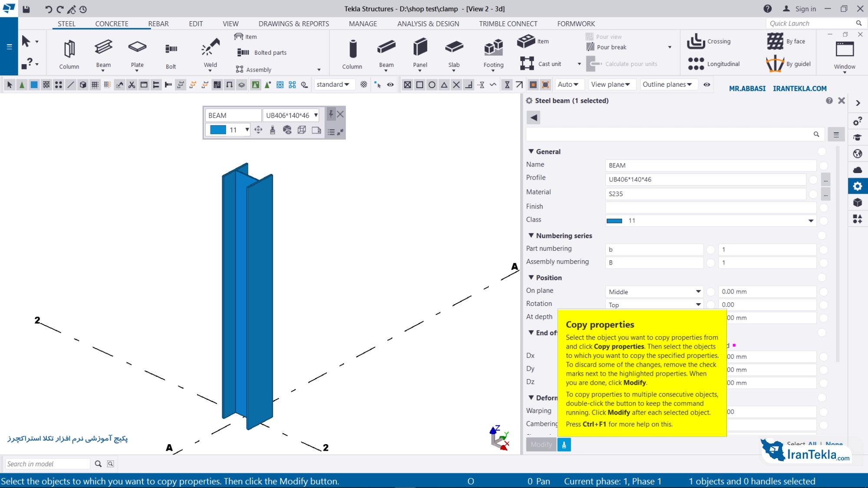Click the Class color swatch in property pane
This screenshot has width=868, height=488.
pyautogui.click(x=614, y=221)
